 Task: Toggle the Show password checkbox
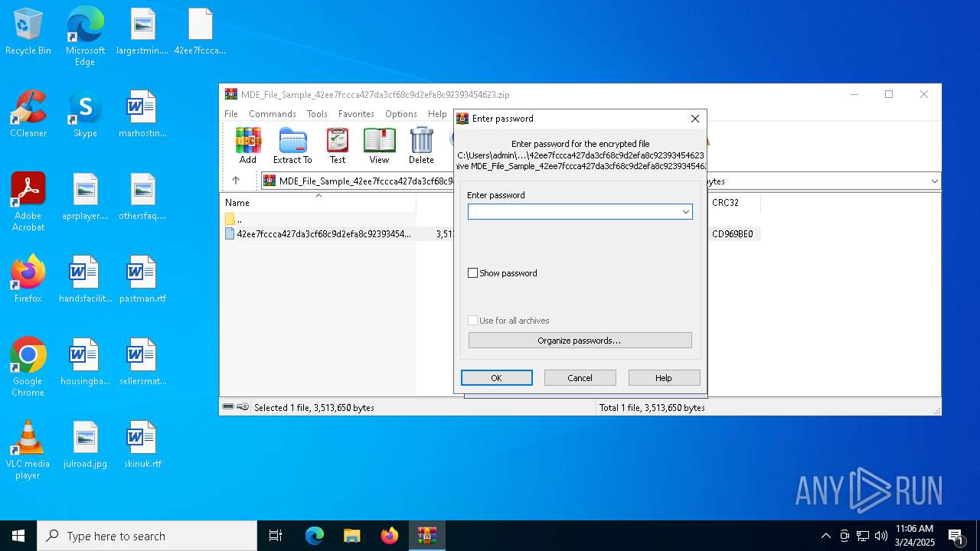tap(472, 273)
